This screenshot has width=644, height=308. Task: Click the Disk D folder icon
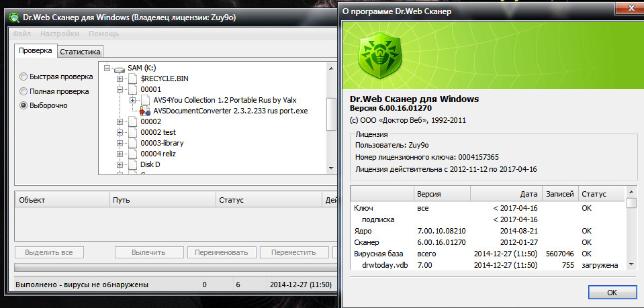point(132,164)
